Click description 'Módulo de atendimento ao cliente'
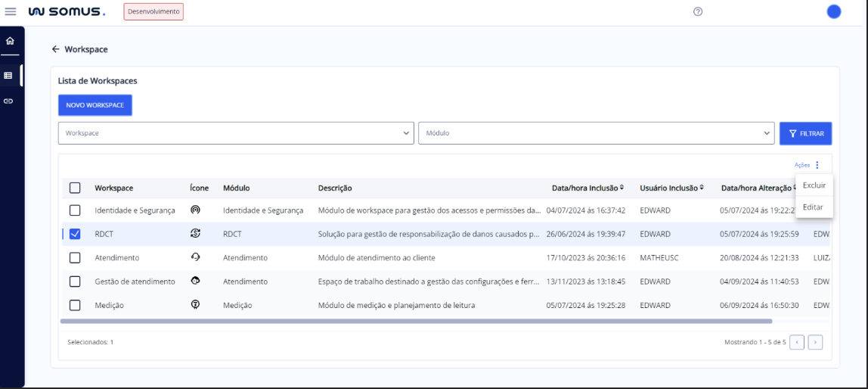Viewport: 868px width, 389px height. [377, 257]
